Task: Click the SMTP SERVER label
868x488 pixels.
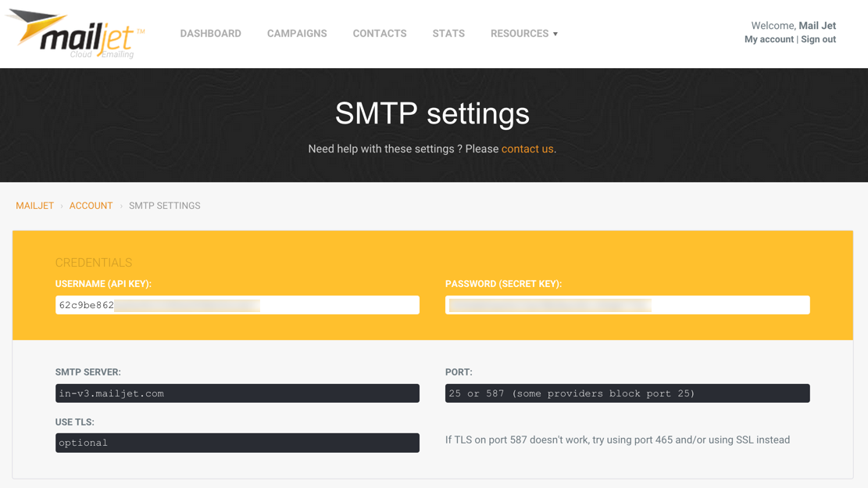Action: point(88,372)
